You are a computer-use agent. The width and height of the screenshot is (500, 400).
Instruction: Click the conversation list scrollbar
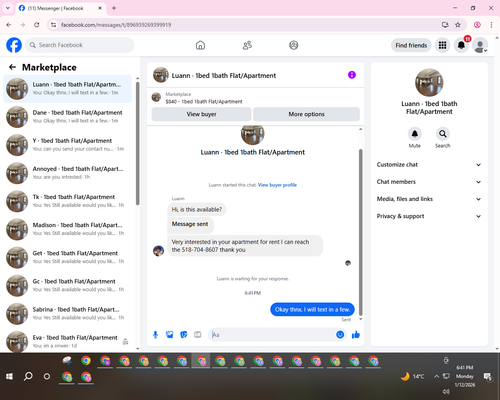pyautogui.click(x=138, y=143)
